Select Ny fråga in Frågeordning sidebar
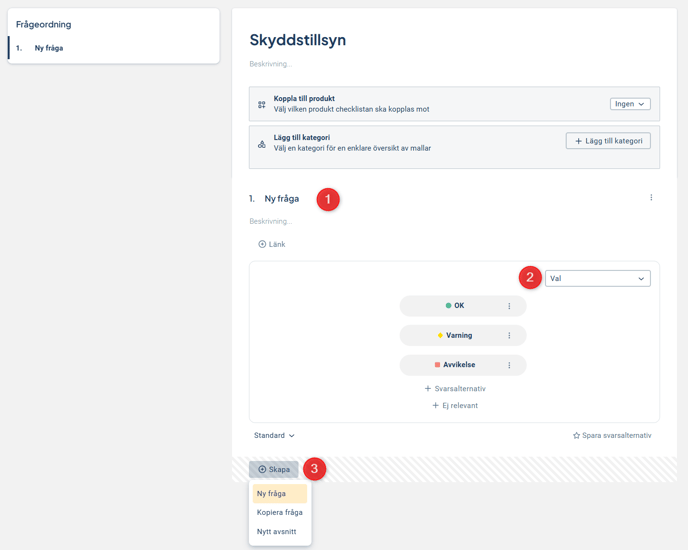Screen dimensions: 688x550 (x=49, y=48)
